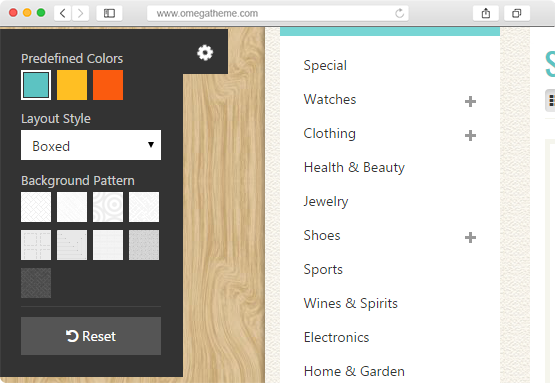Open the Clothing category link

click(x=330, y=133)
